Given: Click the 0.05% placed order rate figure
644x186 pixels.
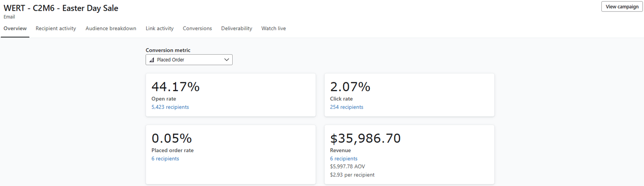Looking at the screenshot, I should click(171, 138).
